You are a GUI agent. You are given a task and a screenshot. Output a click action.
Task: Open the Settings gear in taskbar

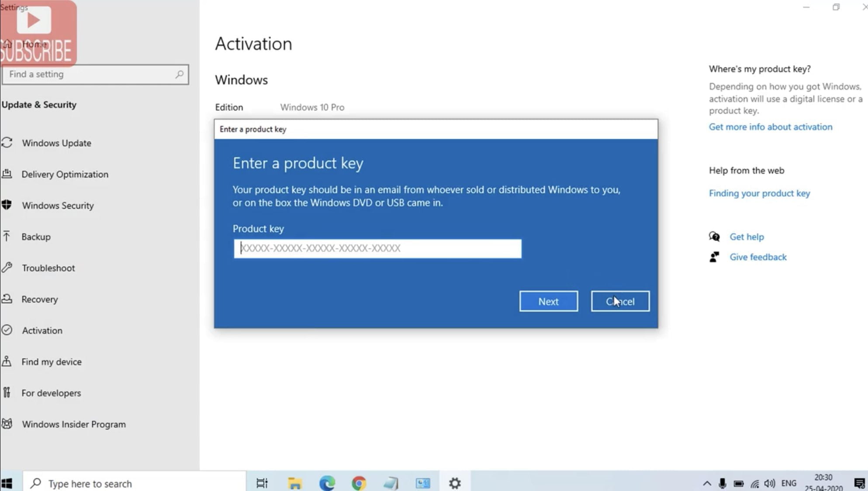click(x=454, y=483)
